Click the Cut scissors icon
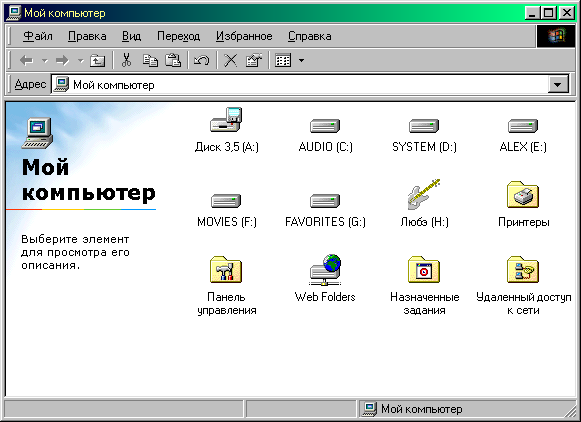Screen dimensions: 581x422 126,60
